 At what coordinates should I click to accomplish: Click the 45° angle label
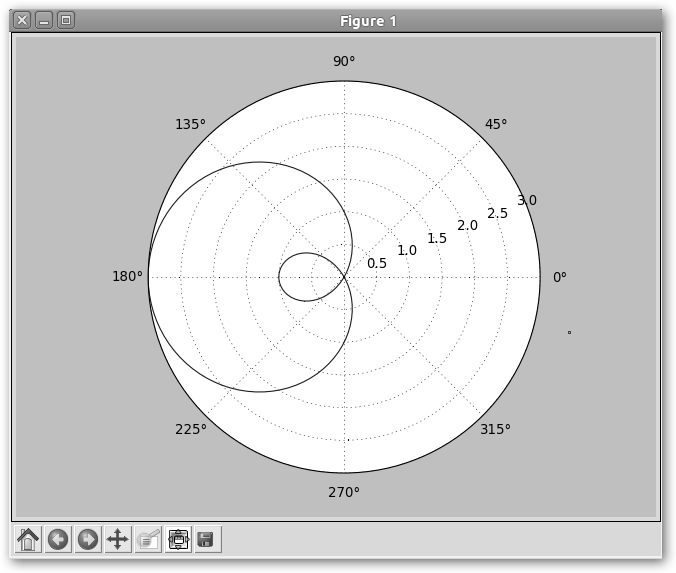(495, 124)
